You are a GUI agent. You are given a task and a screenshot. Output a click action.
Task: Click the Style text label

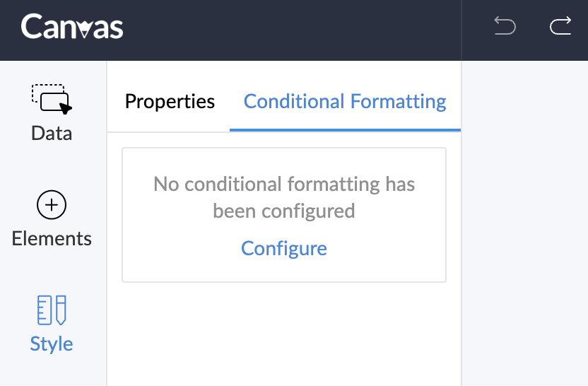tap(52, 344)
